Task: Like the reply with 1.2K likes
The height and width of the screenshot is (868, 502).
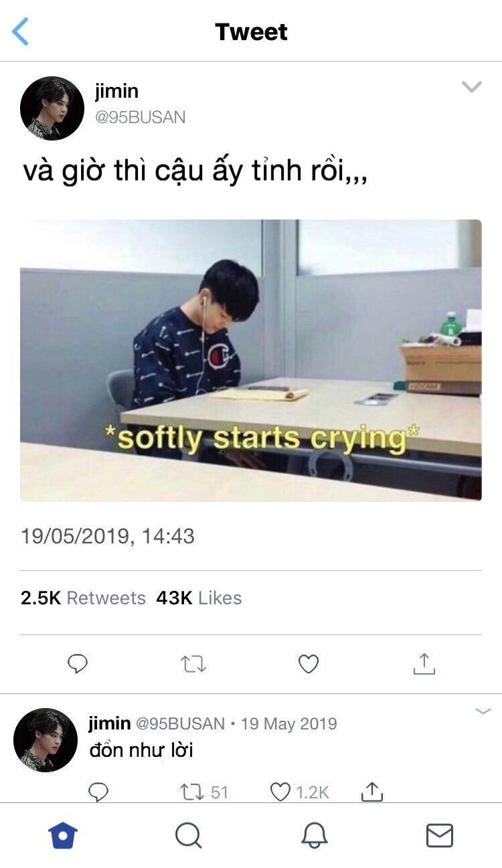Action: (299, 792)
